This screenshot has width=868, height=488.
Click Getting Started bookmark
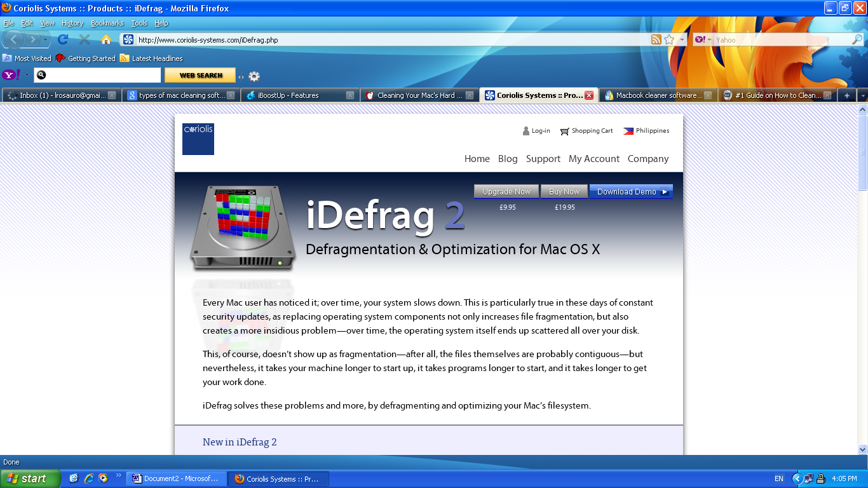pos(86,58)
